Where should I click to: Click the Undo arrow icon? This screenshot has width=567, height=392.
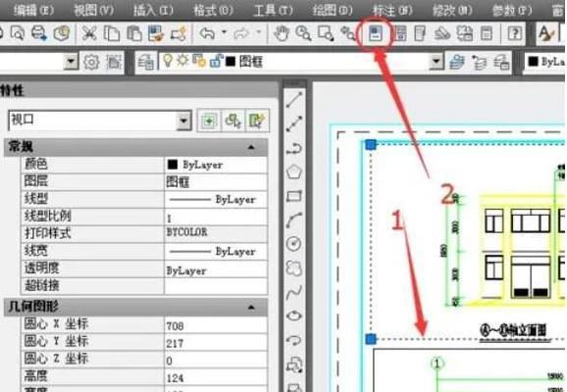207,33
